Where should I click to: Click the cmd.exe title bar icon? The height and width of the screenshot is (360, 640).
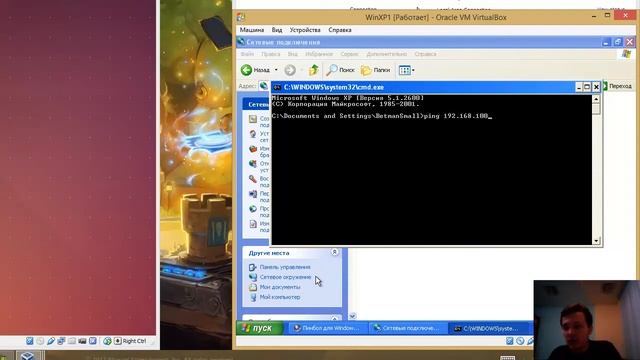pos(277,87)
